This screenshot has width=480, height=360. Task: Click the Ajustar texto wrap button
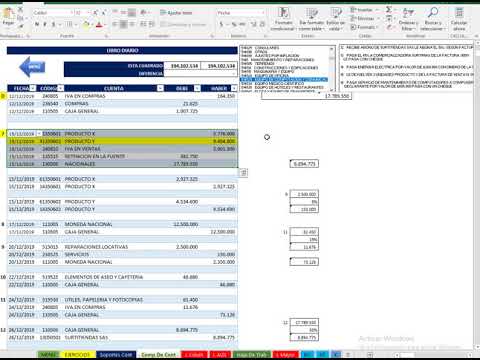(176, 13)
